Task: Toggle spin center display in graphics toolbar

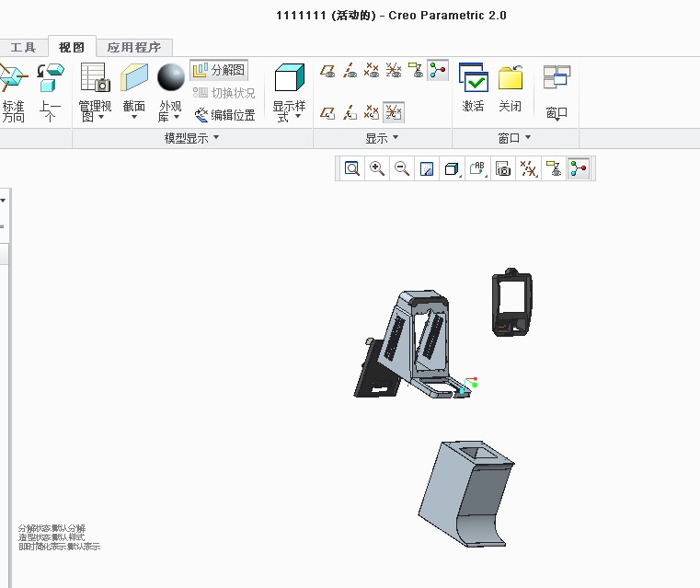Action: [578, 168]
